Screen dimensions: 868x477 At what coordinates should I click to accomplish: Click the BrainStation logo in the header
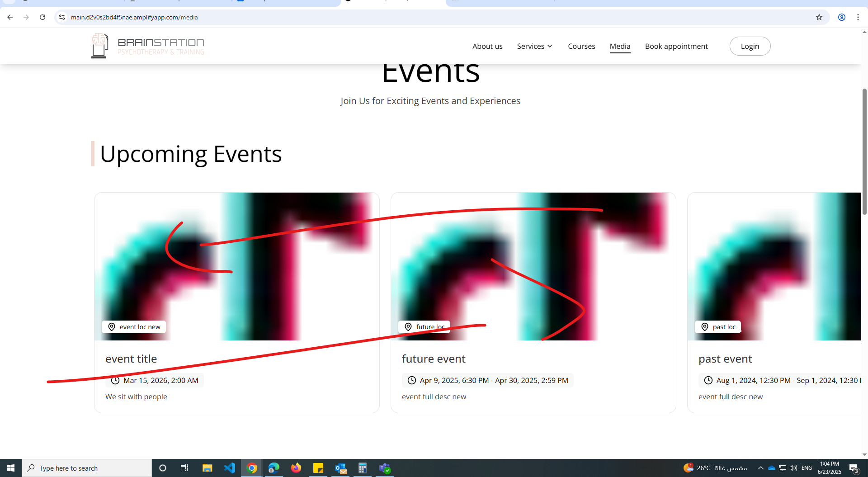click(147, 46)
